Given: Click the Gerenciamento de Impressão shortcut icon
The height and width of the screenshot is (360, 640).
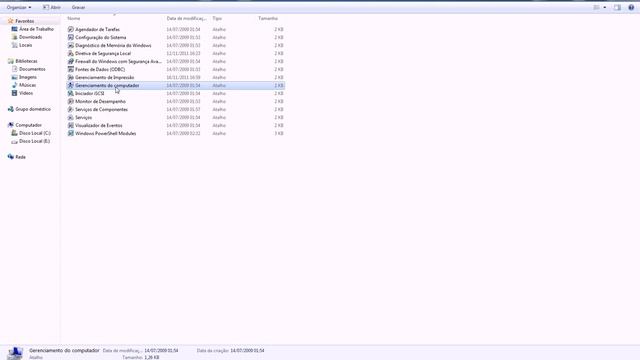Looking at the screenshot, I should tap(71, 77).
